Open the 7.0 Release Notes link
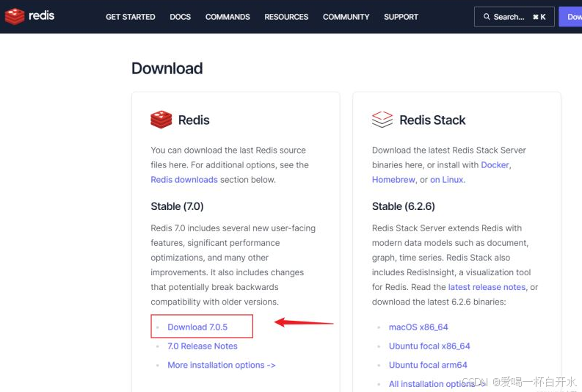 (203, 346)
